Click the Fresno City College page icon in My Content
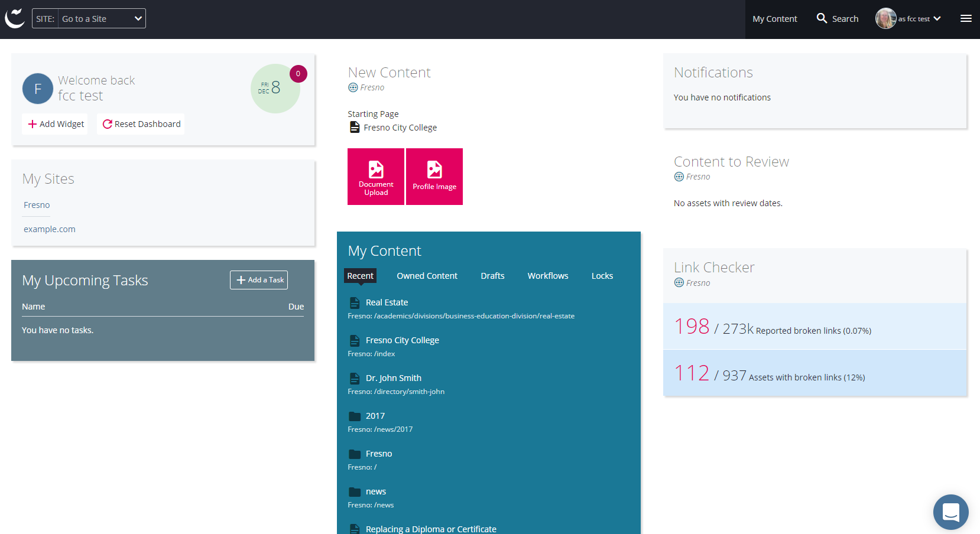Screen dimensions: 980x534 [x=355, y=341]
